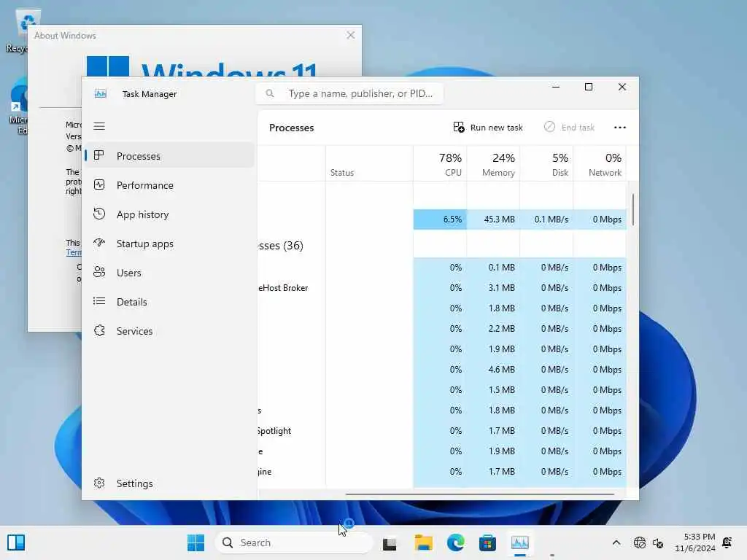
Task: Open the three-dot more options menu
Action: [x=620, y=127]
